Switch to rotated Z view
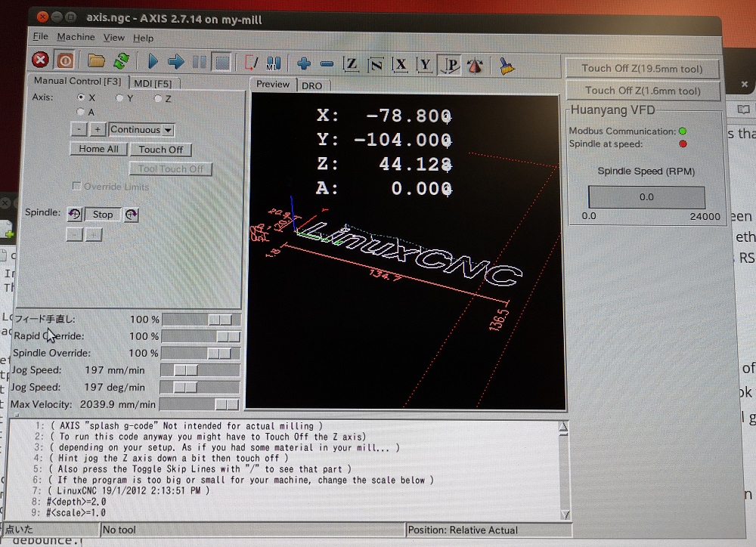Image resolution: width=756 pixels, height=547 pixels. click(376, 64)
